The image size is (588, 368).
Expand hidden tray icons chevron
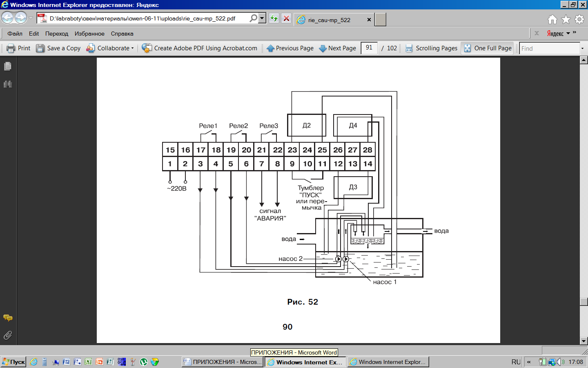tap(529, 362)
